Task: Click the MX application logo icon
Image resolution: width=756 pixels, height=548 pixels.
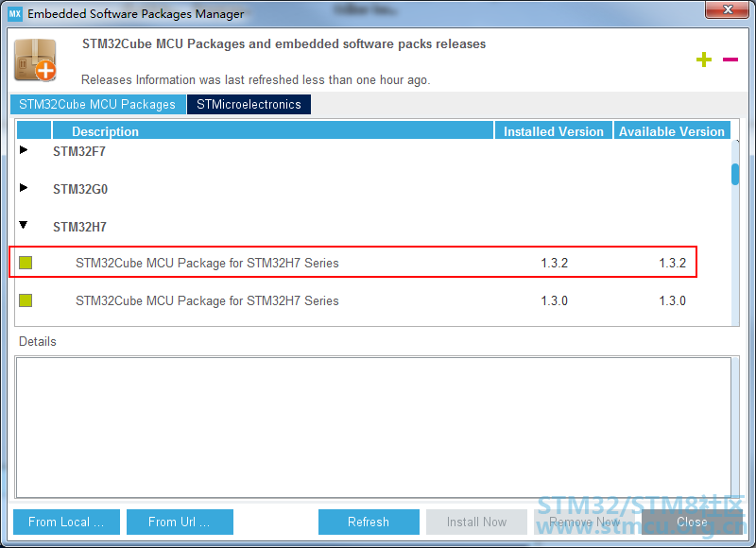Action: [x=14, y=14]
